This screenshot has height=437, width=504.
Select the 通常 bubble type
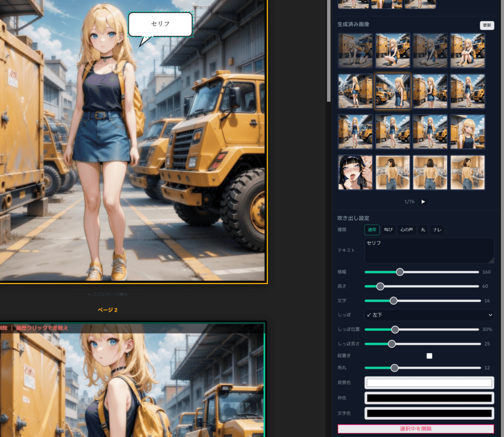[372, 230]
